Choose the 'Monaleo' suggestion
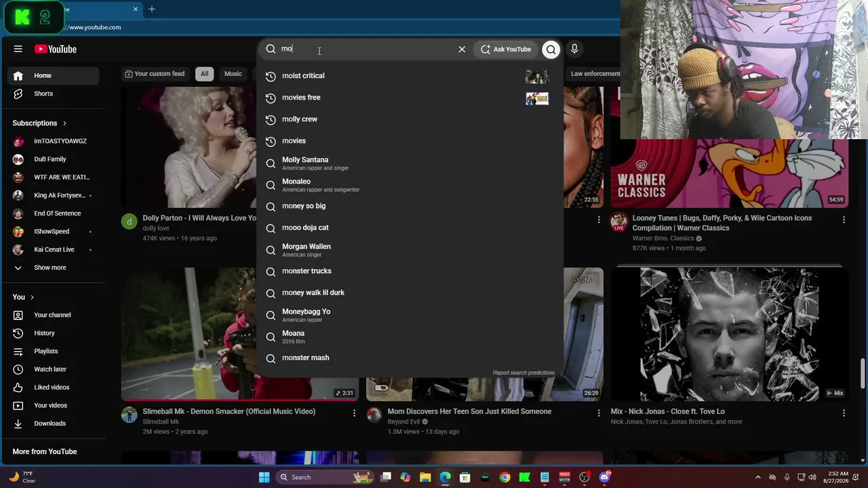868x488 pixels. (x=410, y=185)
